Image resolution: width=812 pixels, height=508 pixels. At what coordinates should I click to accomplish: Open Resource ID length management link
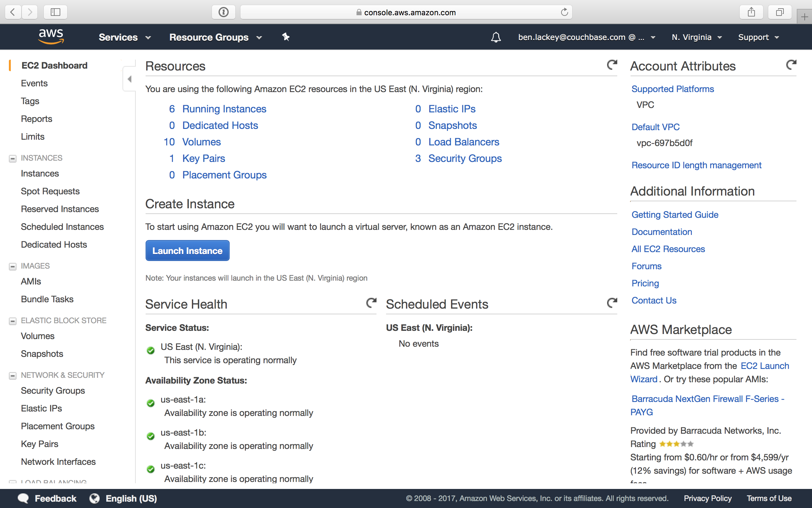click(696, 165)
